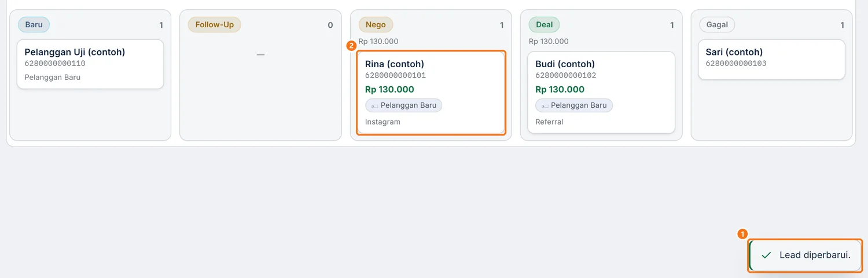Click the Instagram source label
Screen dimensions: 868x278
point(382,122)
